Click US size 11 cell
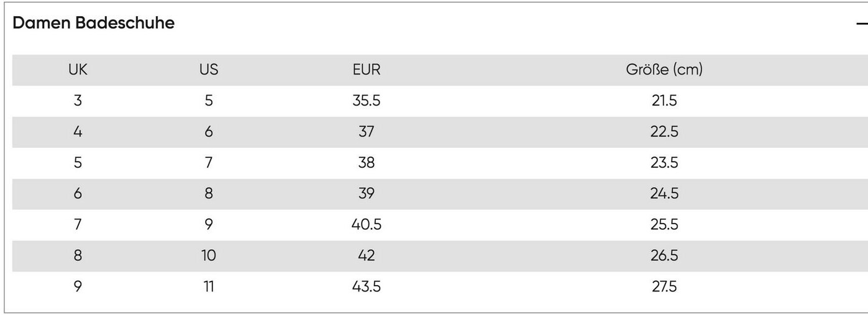Image resolution: width=868 pixels, height=315 pixels. 209,287
